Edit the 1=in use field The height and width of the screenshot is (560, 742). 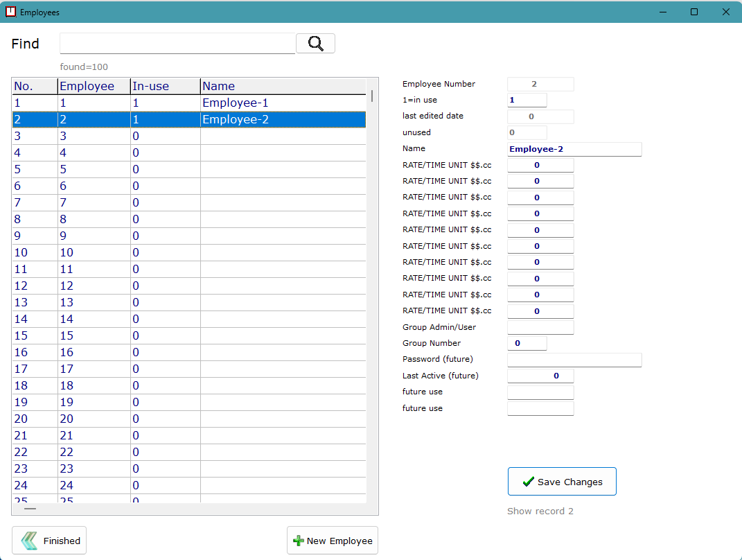pos(527,100)
